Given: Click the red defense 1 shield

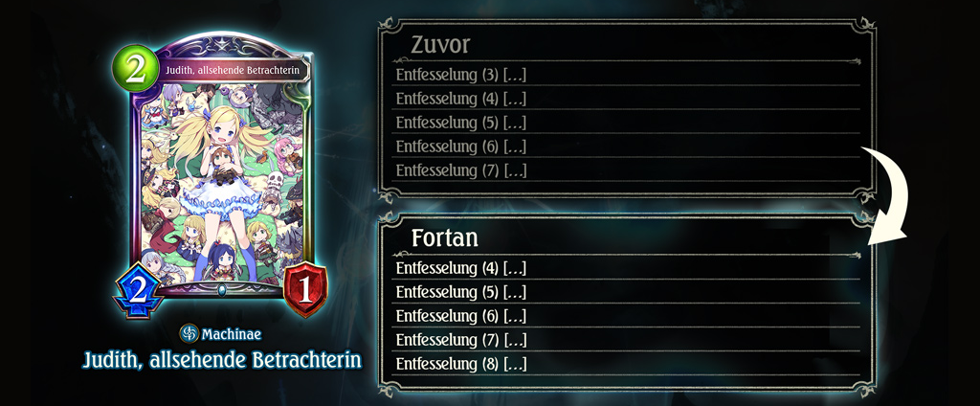Looking at the screenshot, I should pos(305,291).
